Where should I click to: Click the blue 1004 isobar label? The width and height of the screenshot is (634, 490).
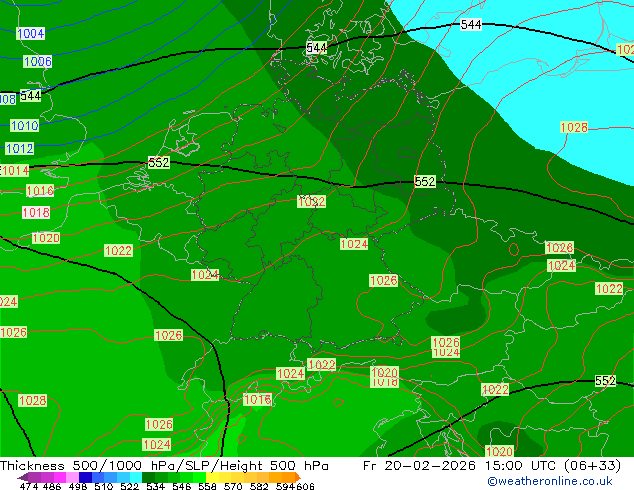(31, 34)
